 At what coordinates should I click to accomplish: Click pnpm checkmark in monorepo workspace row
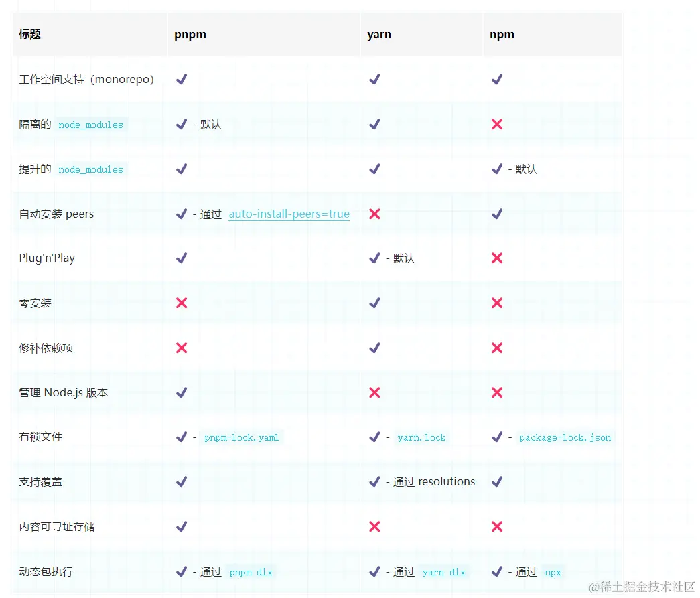(x=182, y=80)
